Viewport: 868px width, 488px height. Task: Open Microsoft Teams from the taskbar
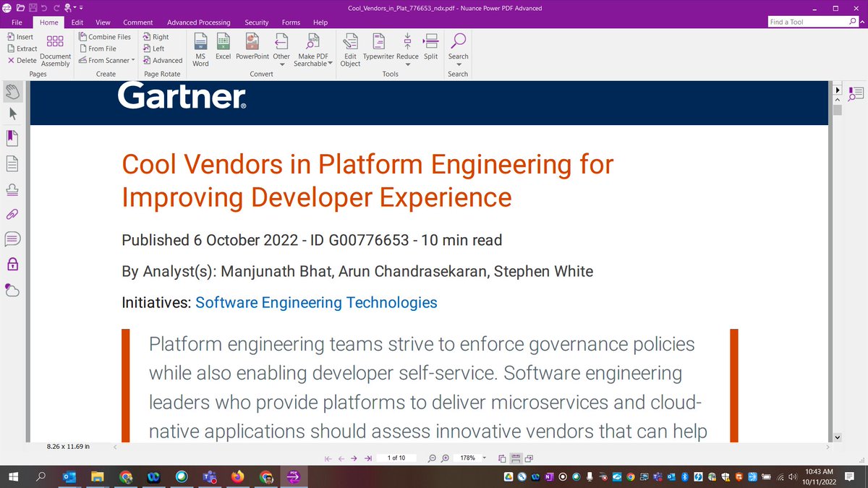coord(210,477)
